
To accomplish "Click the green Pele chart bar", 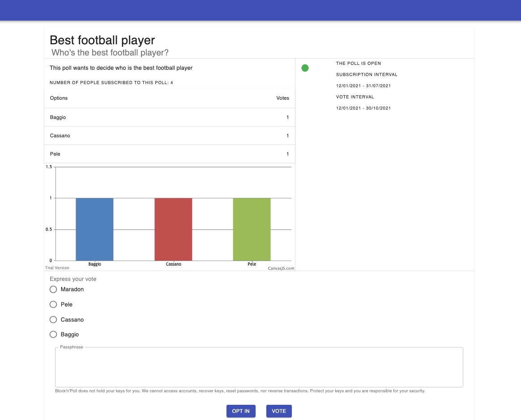I will (x=252, y=229).
